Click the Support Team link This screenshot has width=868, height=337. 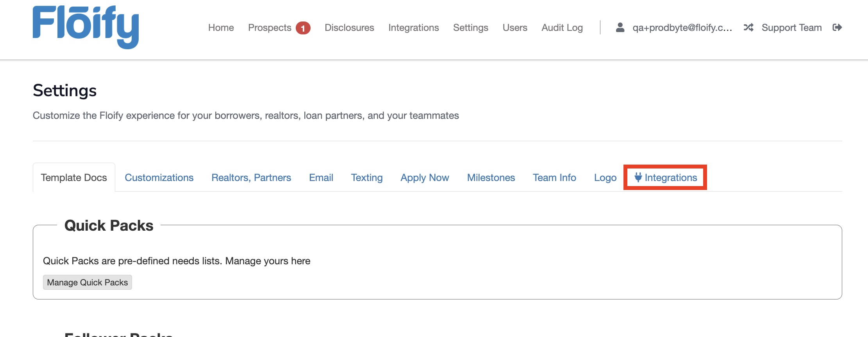[x=792, y=28]
